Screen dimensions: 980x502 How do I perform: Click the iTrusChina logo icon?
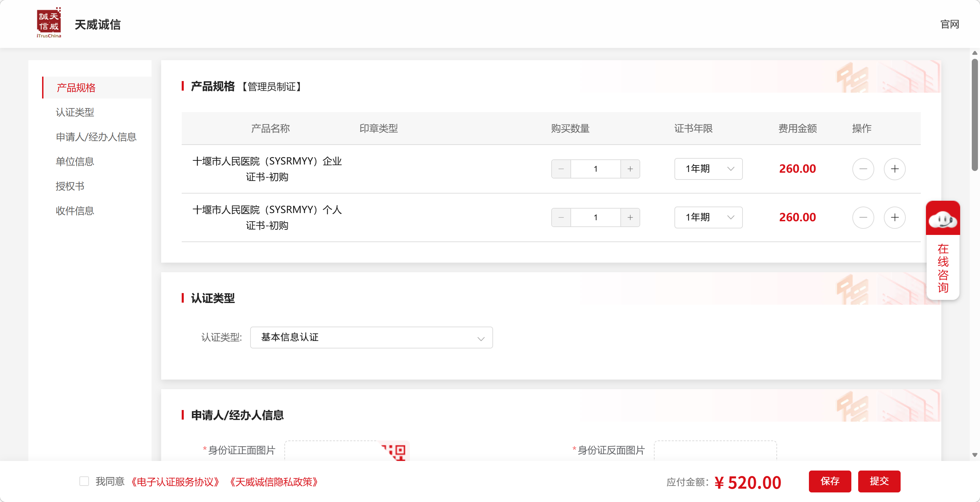49,23
